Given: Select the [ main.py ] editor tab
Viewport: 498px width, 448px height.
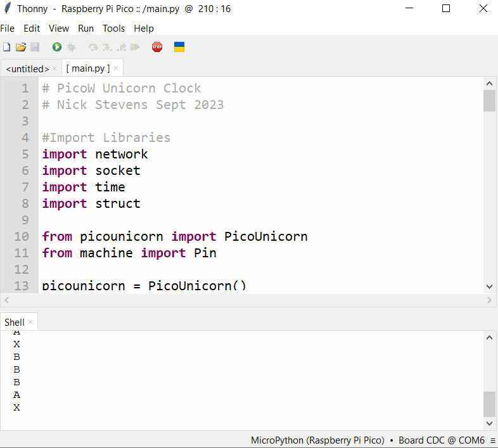Looking at the screenshot, I should [x=88, y=68].
